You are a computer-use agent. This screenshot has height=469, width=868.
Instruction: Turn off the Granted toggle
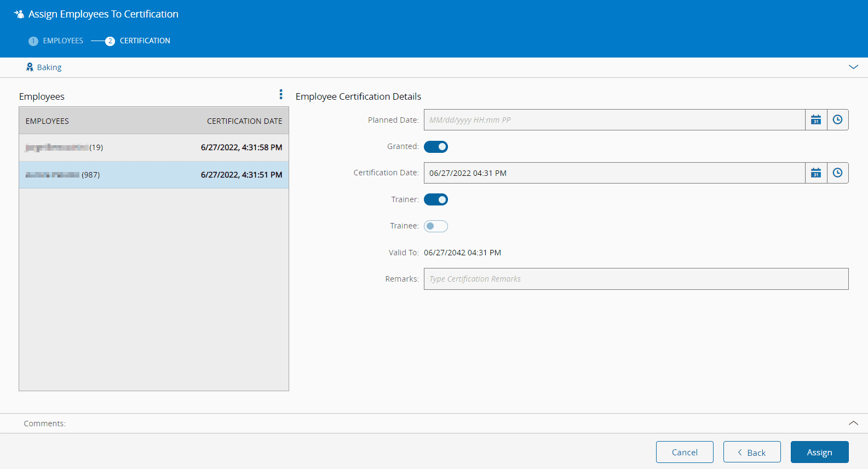point(436,147)
